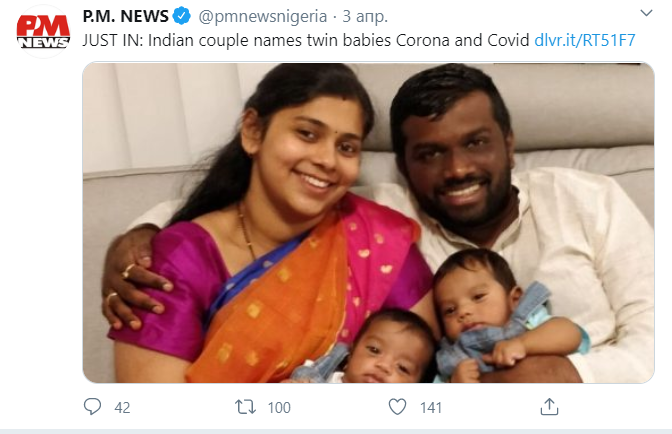Screen dimensions: 672x434
Task: Click the P.M. News red logo avatar
Action: [43, 32]
